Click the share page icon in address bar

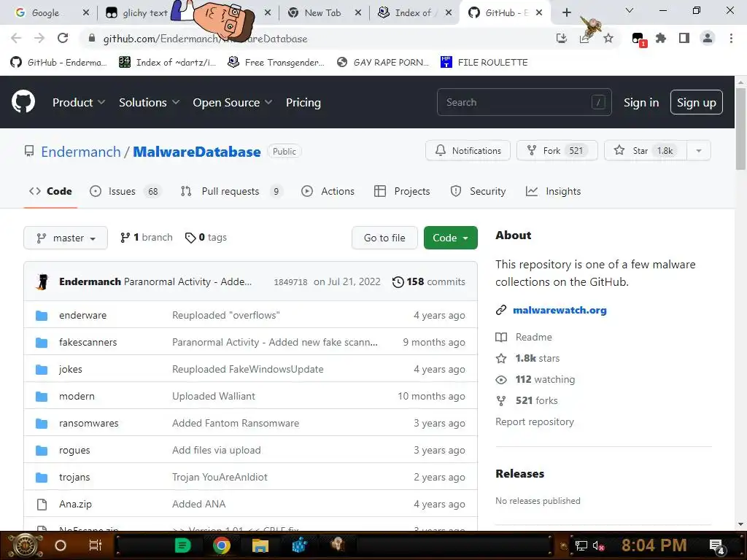(584, 39)
